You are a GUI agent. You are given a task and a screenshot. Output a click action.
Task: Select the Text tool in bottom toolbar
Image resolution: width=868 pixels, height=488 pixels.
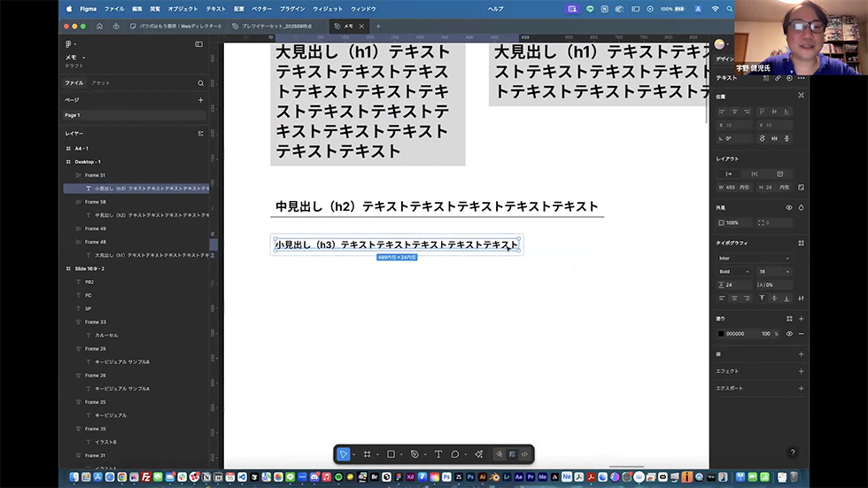click(x=438, y=454)
